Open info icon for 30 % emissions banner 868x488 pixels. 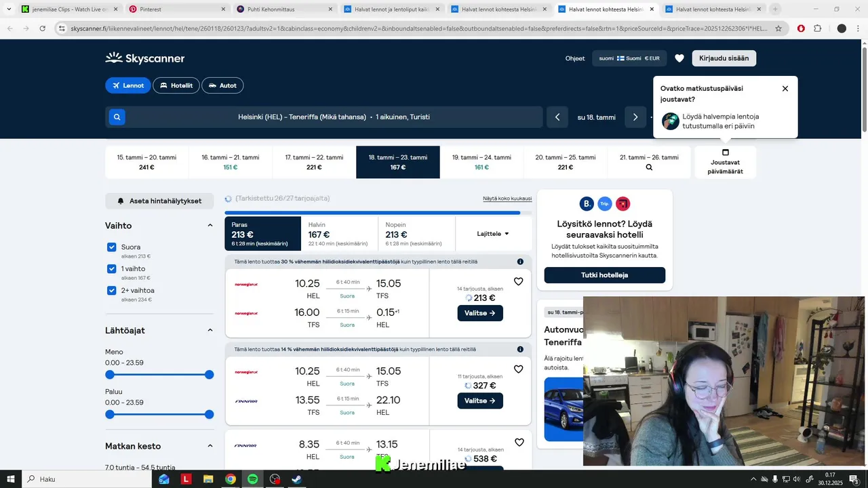click(520, 262)
